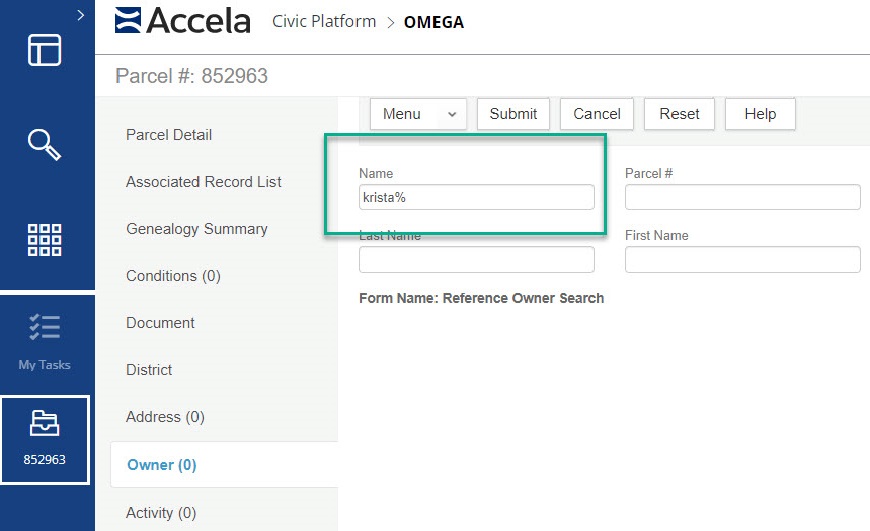
Task: Click the magnifying glass search icon
Action: (44, 144)
